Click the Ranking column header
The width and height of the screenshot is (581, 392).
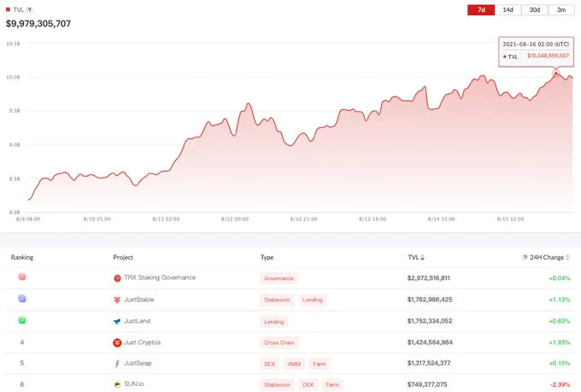22,257
